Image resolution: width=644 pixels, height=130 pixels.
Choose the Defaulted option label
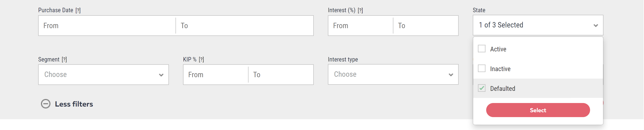[502, 89]
